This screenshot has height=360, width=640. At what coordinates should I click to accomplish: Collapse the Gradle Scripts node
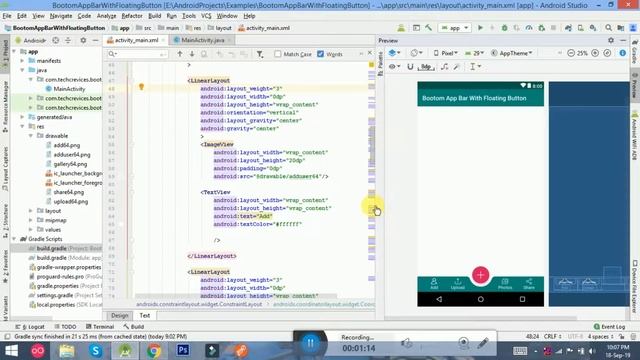point(15,239)
